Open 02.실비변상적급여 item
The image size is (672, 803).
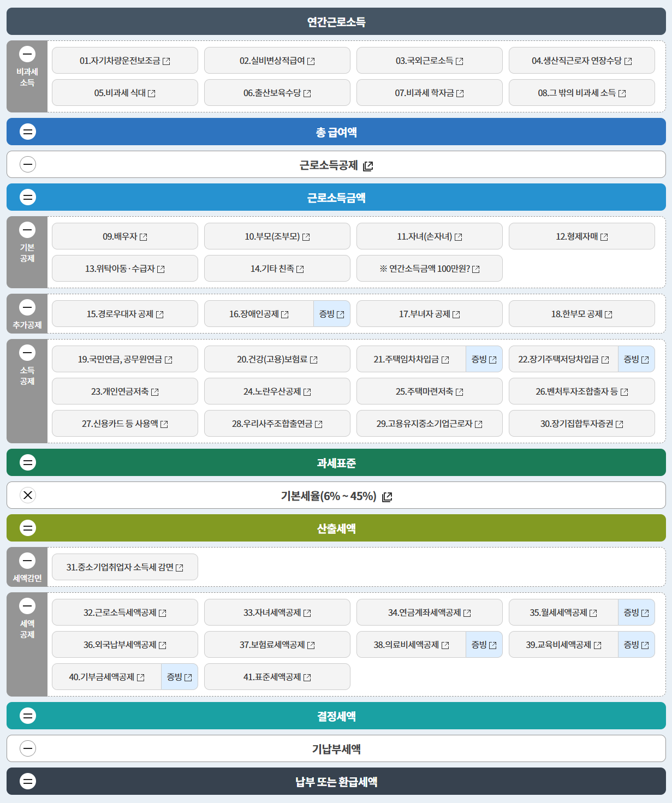pyautogui.click(x=277, y=61)
